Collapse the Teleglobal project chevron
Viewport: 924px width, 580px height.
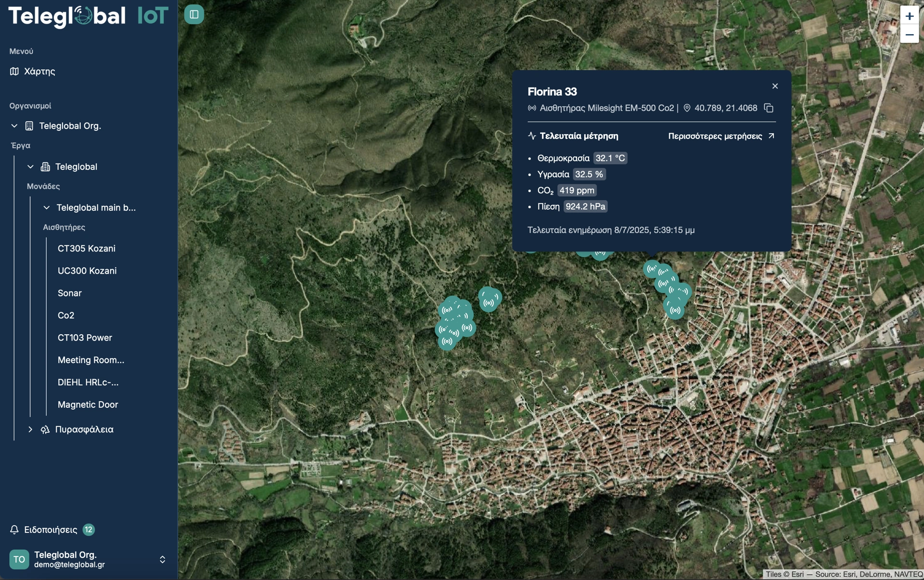point(30,167)
